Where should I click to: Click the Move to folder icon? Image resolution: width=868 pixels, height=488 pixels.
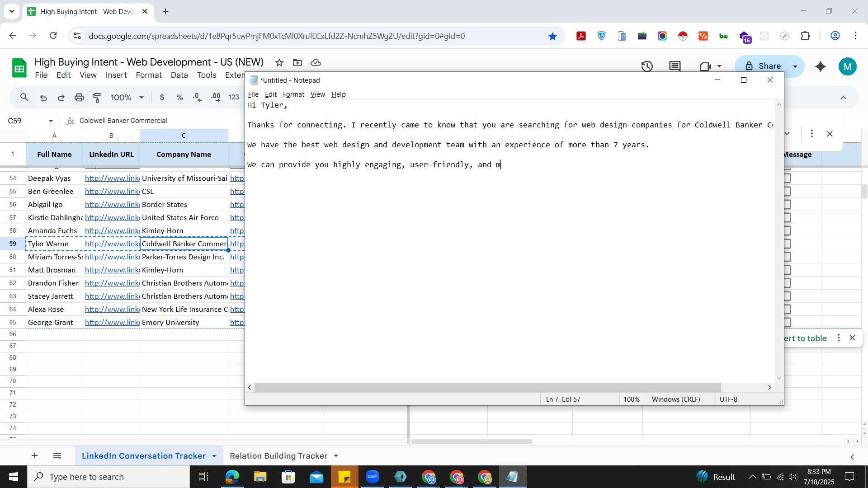297,62
